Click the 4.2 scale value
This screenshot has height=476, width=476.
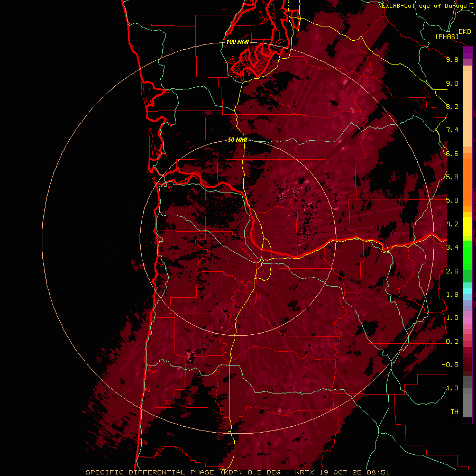tap(452, 224)
